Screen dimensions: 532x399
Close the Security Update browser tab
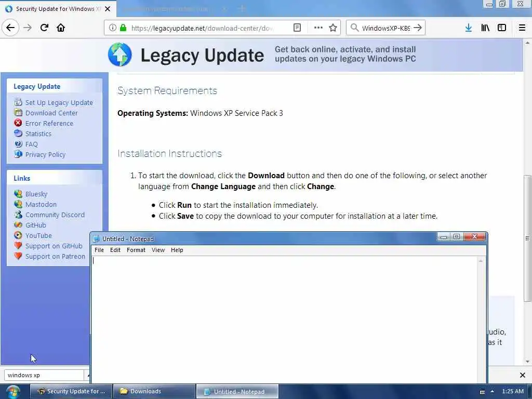click(108, 9)
